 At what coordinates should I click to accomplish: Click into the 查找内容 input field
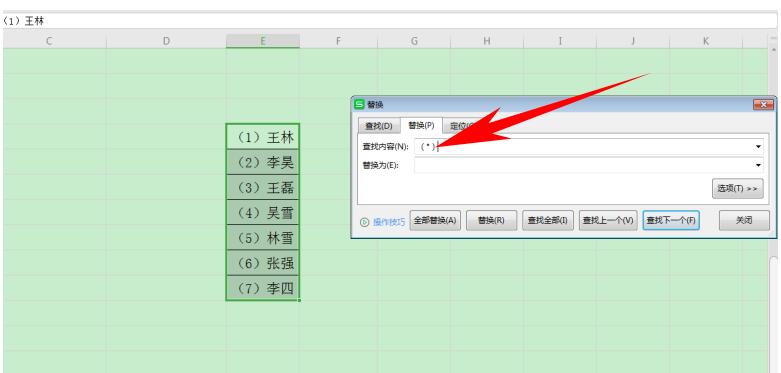tap(584, 146)
